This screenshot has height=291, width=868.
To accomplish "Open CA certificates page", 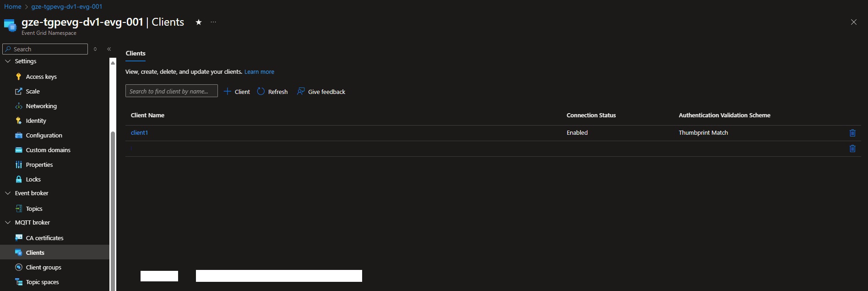I will point(44,238).
